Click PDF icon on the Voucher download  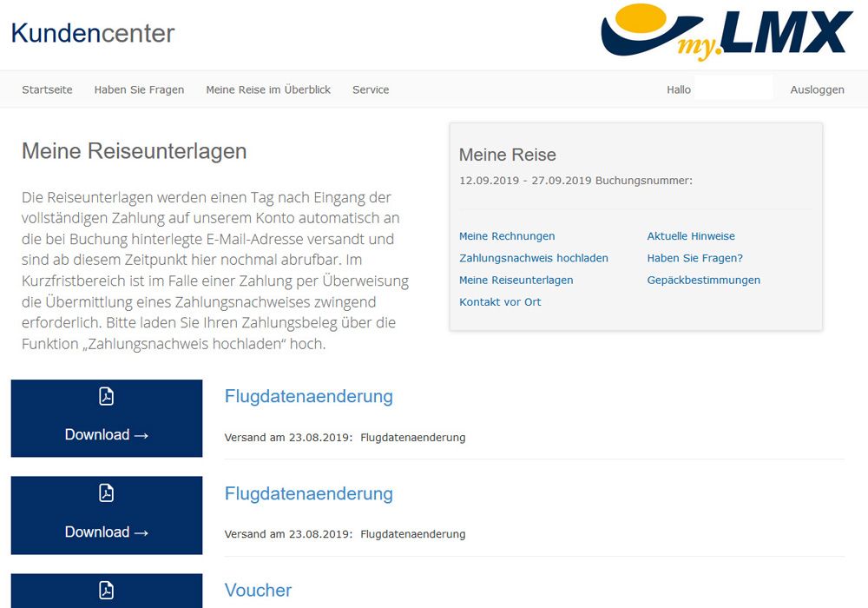(x=106, y=591)
